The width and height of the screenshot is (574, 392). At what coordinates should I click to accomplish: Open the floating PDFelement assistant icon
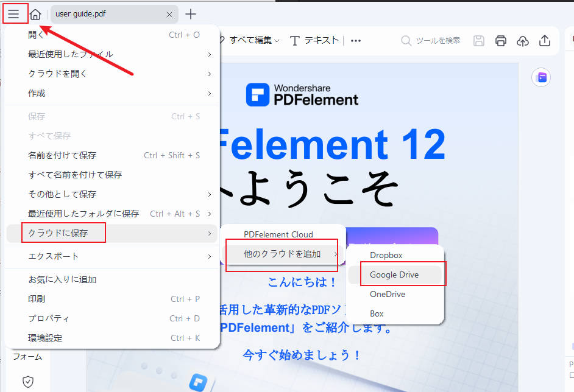point(541,77)
